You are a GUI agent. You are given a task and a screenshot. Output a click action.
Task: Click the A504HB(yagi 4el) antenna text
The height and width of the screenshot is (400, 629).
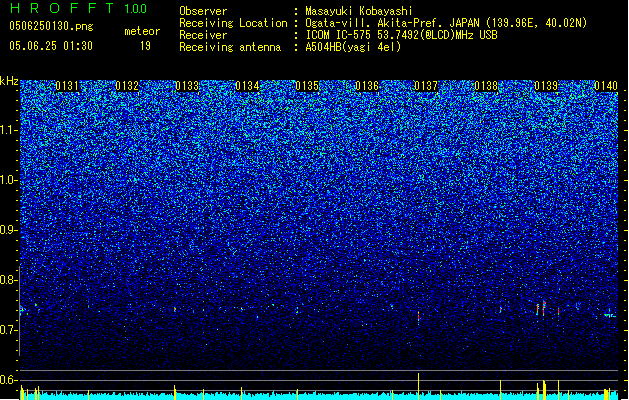[353, 47]
